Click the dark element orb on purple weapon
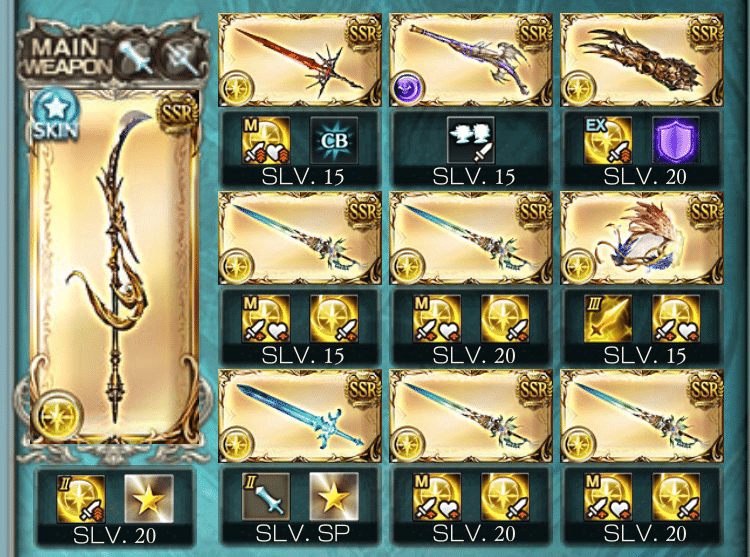 407,88
